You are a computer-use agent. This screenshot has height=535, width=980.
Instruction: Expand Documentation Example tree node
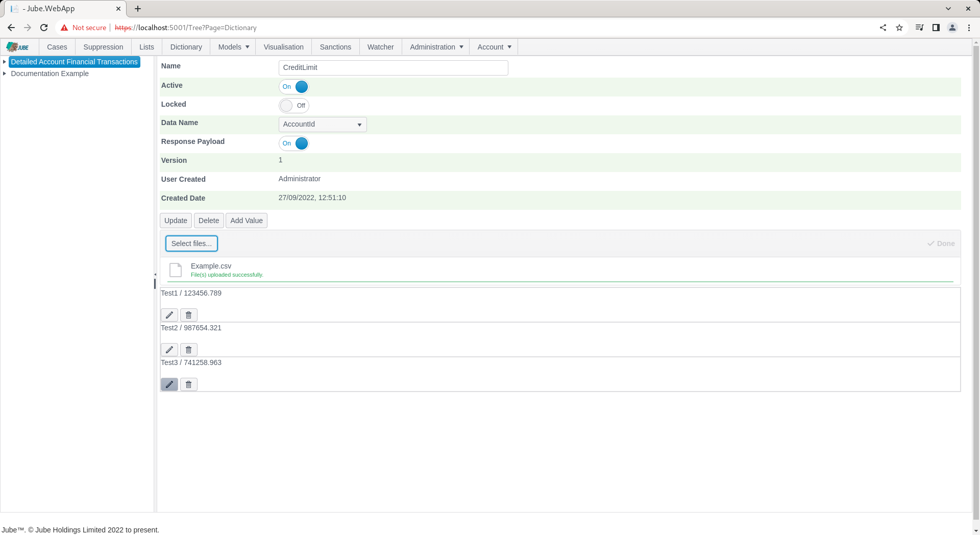tap(5, 74)
